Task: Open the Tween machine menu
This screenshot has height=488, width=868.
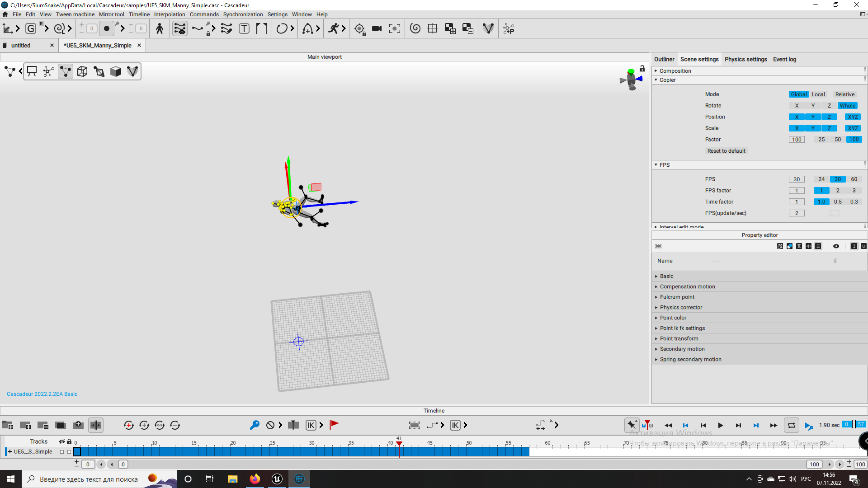Action: point(75,14)
